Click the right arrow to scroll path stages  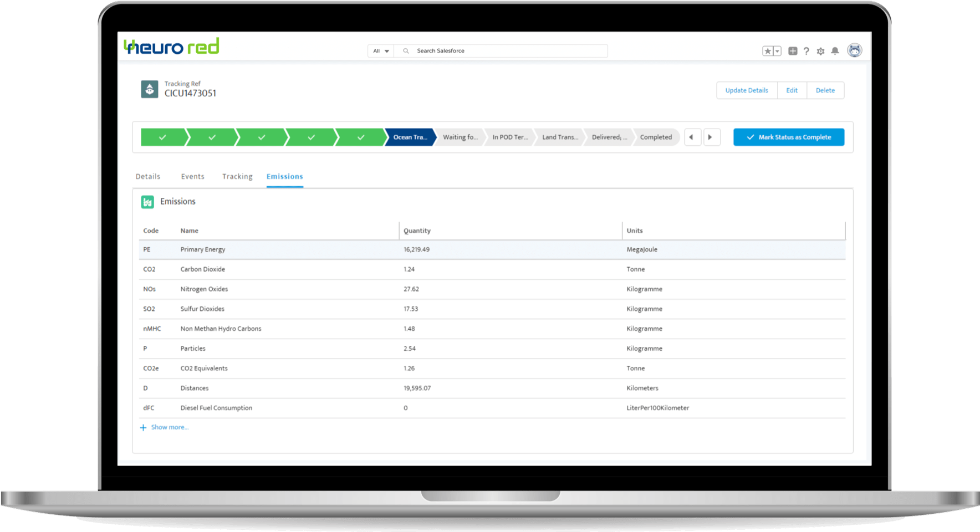[712, 137]
